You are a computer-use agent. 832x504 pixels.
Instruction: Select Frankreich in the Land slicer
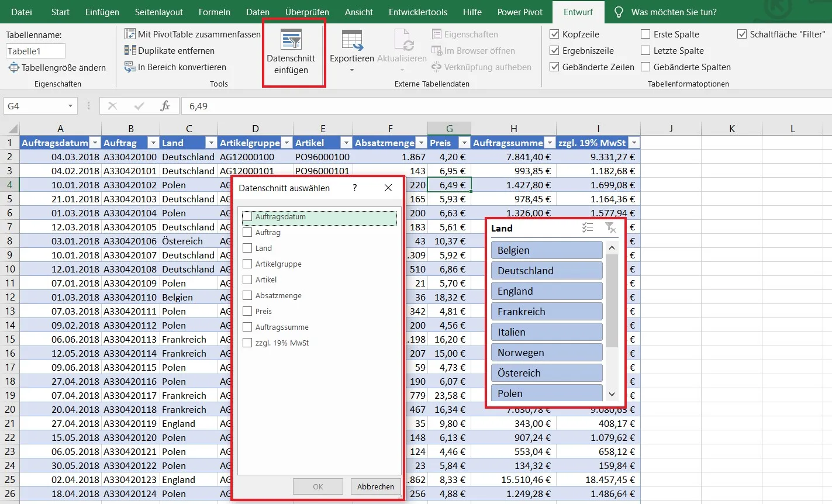[547, 312]
